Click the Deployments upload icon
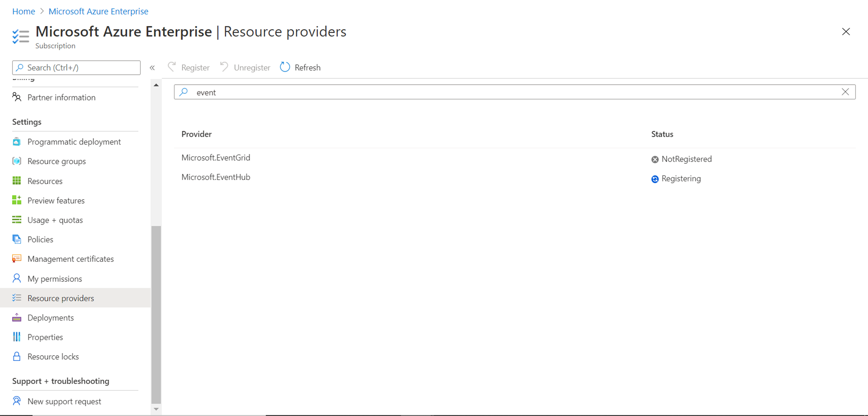This screenshot has width=868, height=416. coord(16,317)
